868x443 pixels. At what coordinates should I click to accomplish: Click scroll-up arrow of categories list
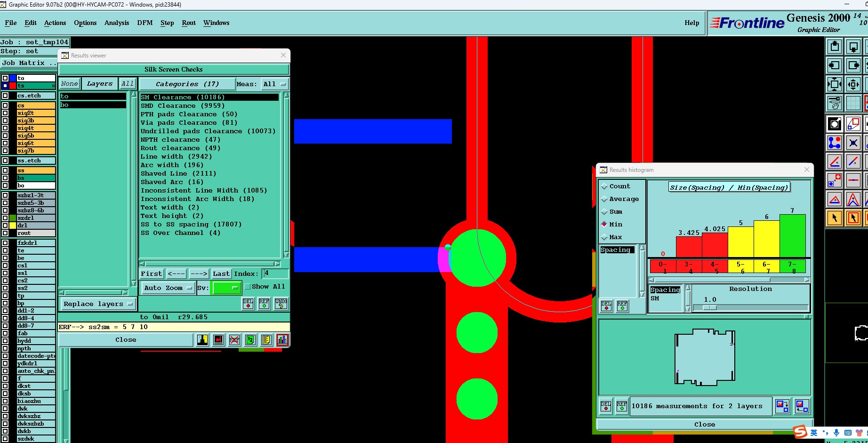click(x=286, y=96)
